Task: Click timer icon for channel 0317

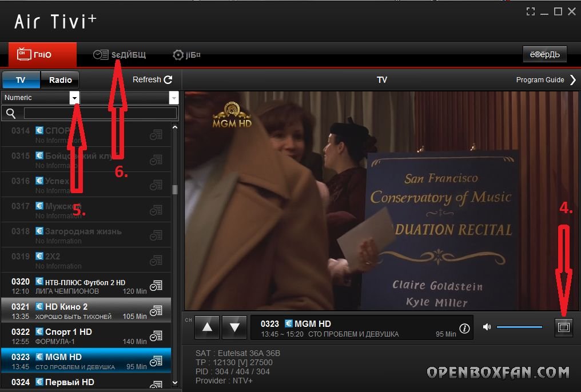Action: click(156, 210)
